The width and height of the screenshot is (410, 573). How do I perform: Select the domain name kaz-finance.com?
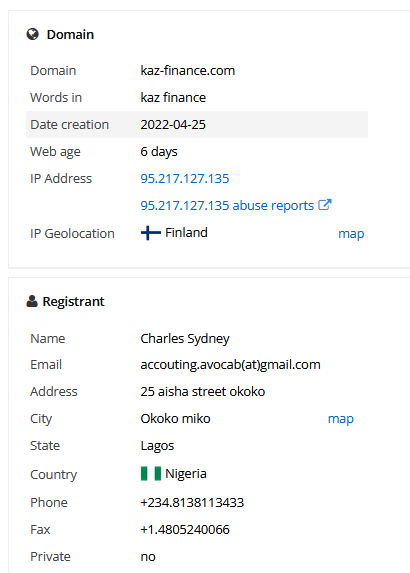coord(187,71)
